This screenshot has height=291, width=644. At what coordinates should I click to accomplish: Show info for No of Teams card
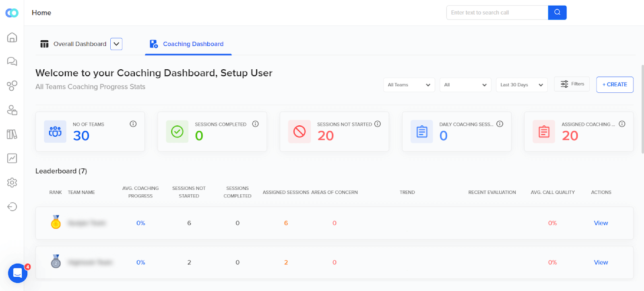(133, 124)
